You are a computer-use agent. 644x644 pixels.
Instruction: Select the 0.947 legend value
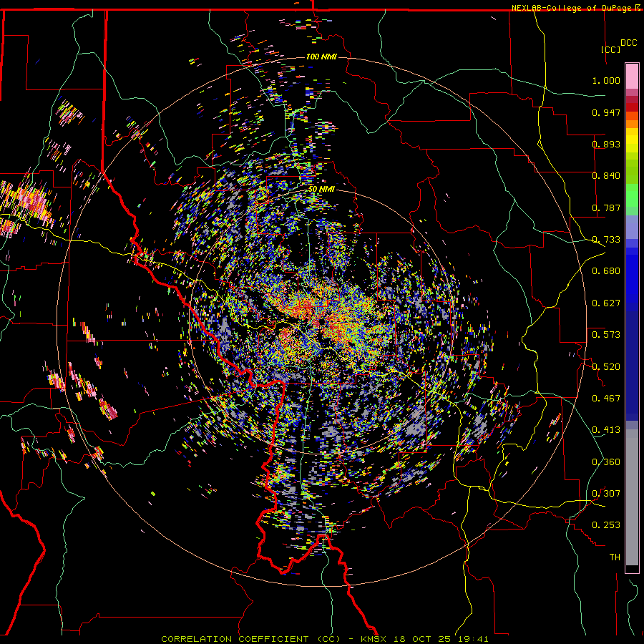pos(606,112)
